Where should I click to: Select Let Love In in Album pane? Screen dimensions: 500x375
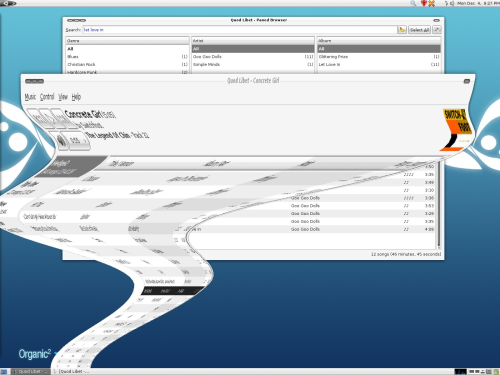click(x=379, y=64)
